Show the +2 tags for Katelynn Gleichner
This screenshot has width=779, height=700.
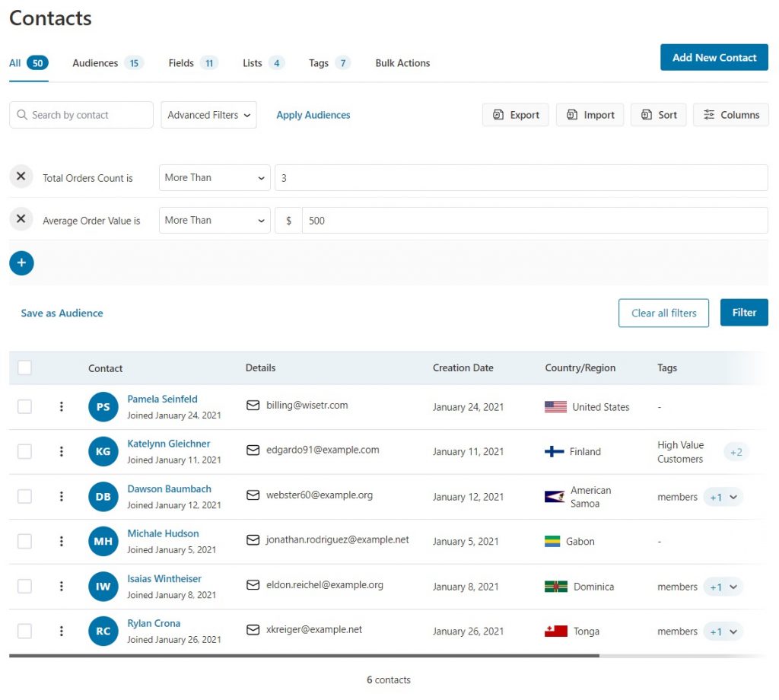tap(736, 452)
